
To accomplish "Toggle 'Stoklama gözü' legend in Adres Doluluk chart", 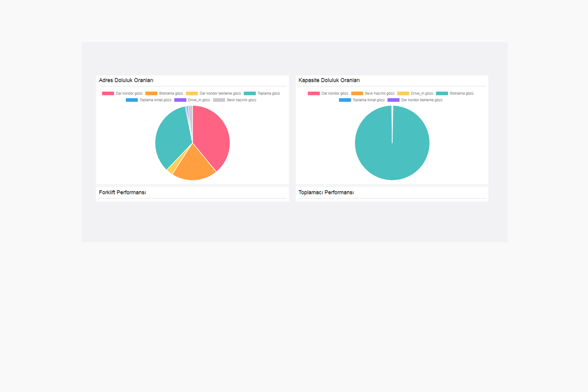I will (x=165, y=93).
